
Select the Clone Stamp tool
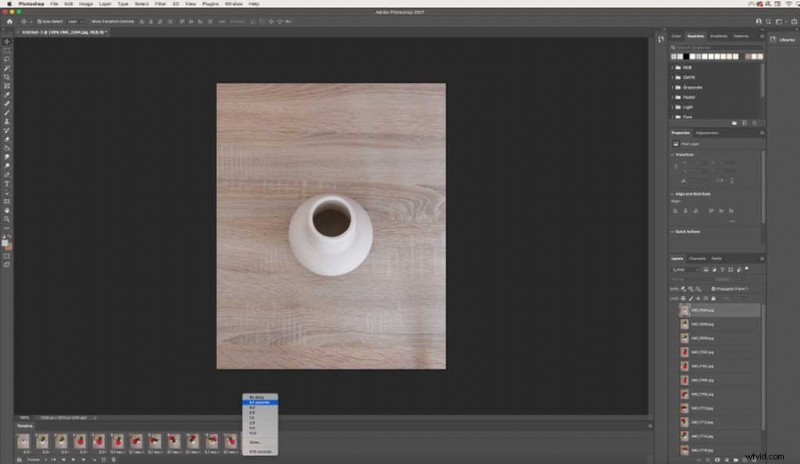[x=7, y=121]
